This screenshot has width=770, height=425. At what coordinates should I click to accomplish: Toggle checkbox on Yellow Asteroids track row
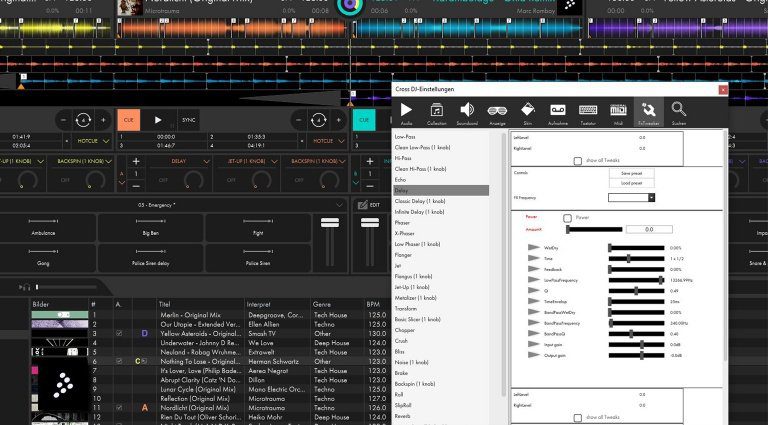click(119, 333)
